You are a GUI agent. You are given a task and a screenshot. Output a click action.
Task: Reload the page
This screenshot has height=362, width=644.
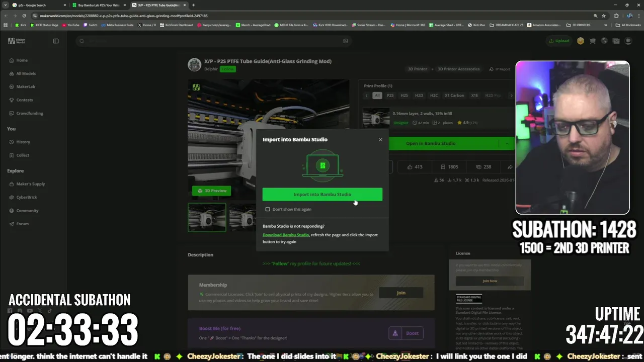click(24, 16)
